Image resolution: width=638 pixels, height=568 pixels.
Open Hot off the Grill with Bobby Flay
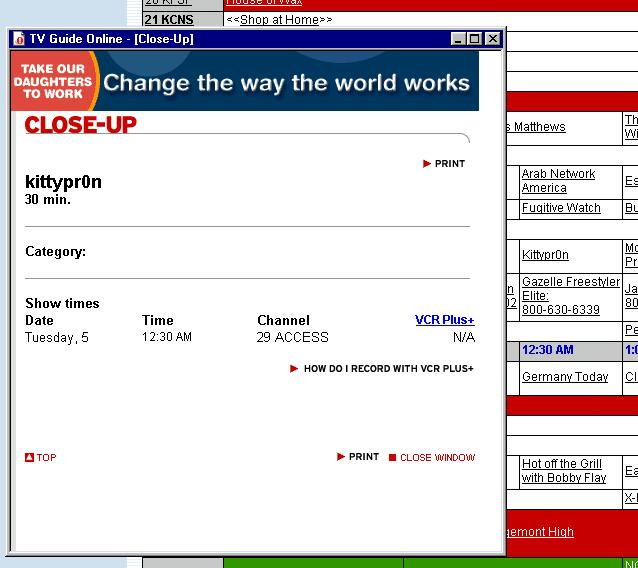(564, 471)
